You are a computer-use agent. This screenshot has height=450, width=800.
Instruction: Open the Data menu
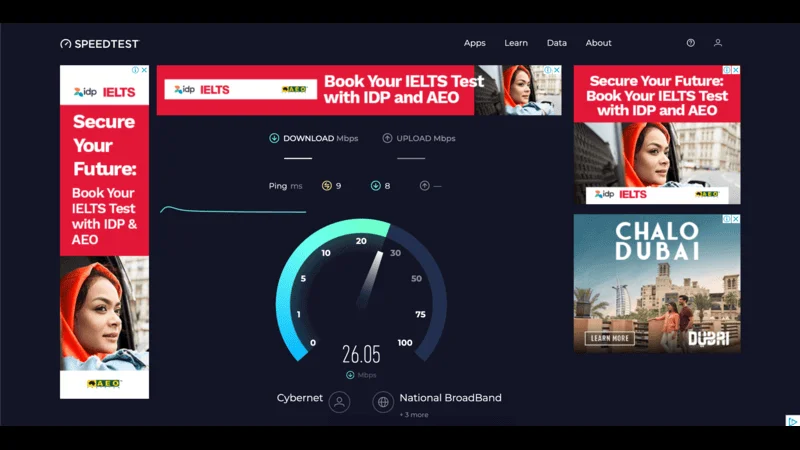pyautogui.click(x=557, y=43)
